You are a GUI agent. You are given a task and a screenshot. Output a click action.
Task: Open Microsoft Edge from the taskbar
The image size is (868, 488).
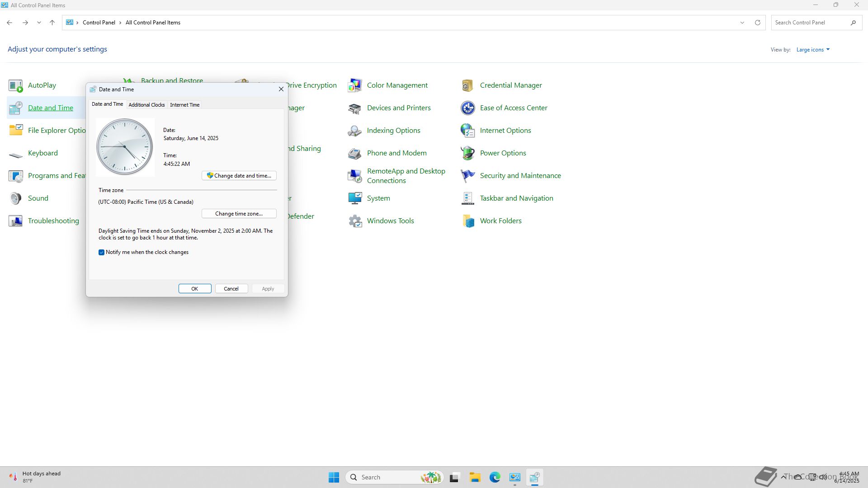tap(495, 477)
